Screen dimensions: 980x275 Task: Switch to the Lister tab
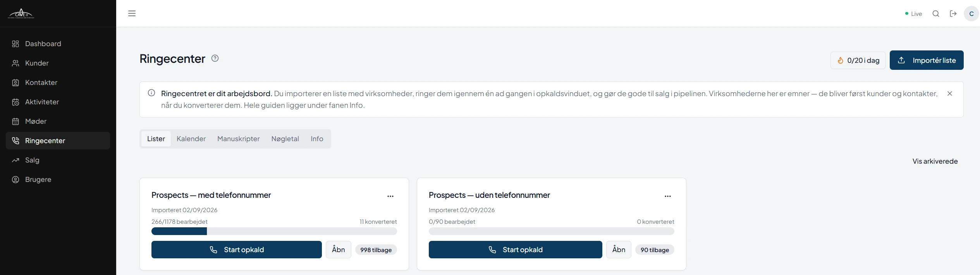coord(156,139)
